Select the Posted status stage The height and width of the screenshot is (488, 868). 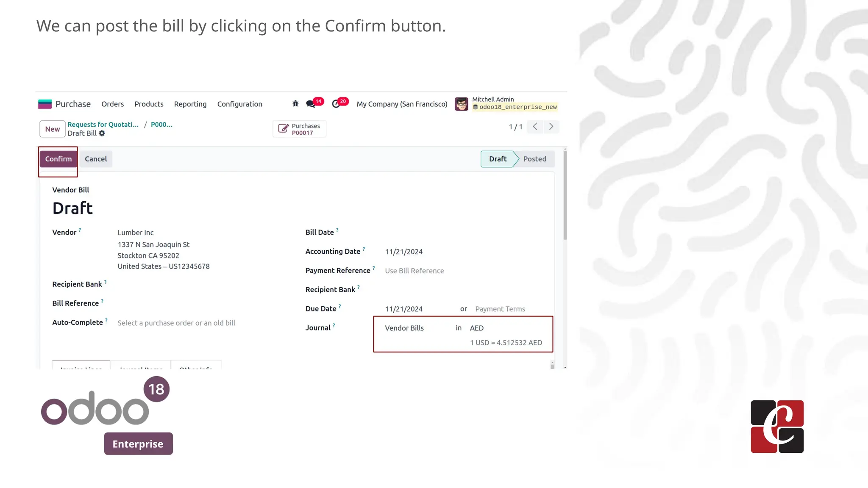point(534,159)
